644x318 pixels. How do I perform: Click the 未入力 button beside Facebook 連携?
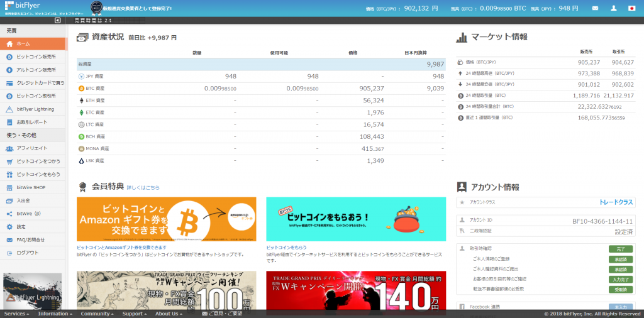620,307
